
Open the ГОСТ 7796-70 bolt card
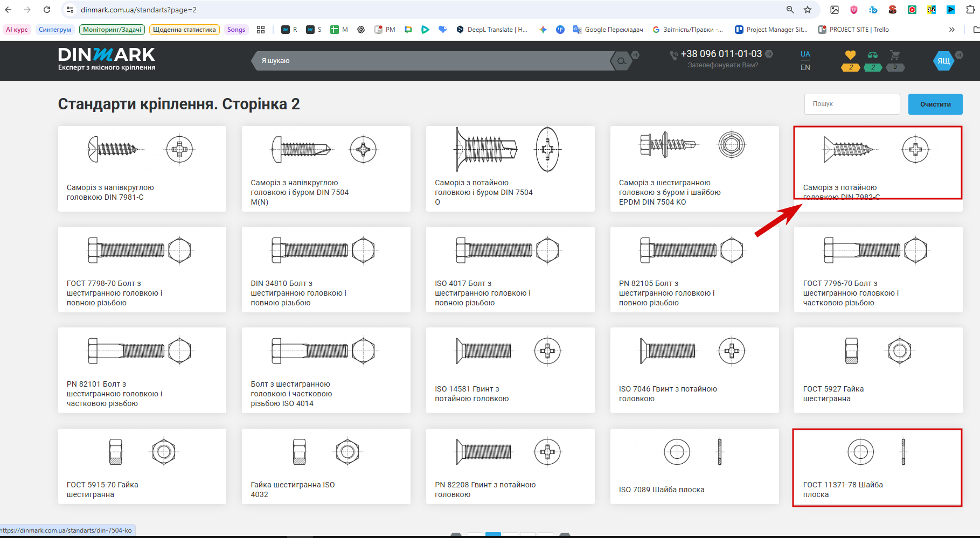point(878,269)
